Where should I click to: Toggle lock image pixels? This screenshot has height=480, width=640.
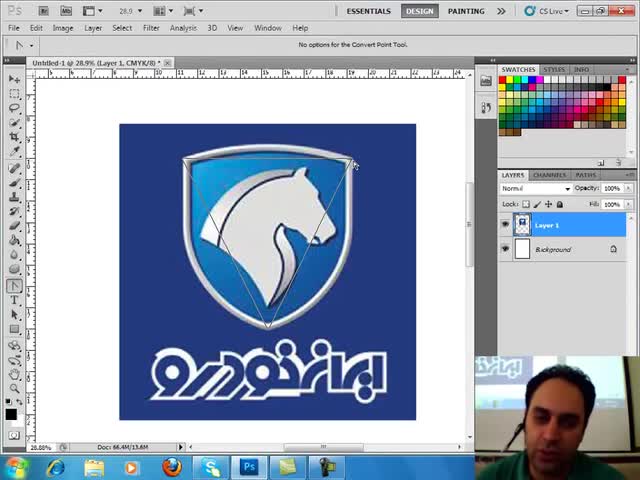click(x=537, y=204)
